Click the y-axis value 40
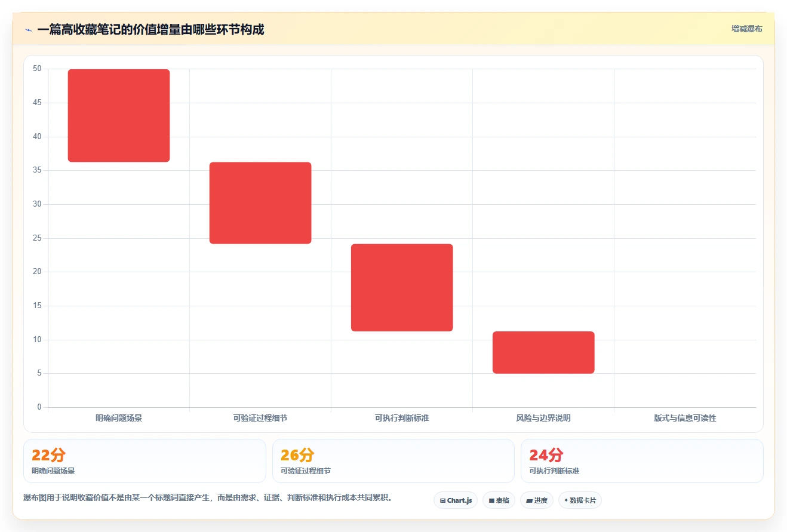 (x=37, y=137)
